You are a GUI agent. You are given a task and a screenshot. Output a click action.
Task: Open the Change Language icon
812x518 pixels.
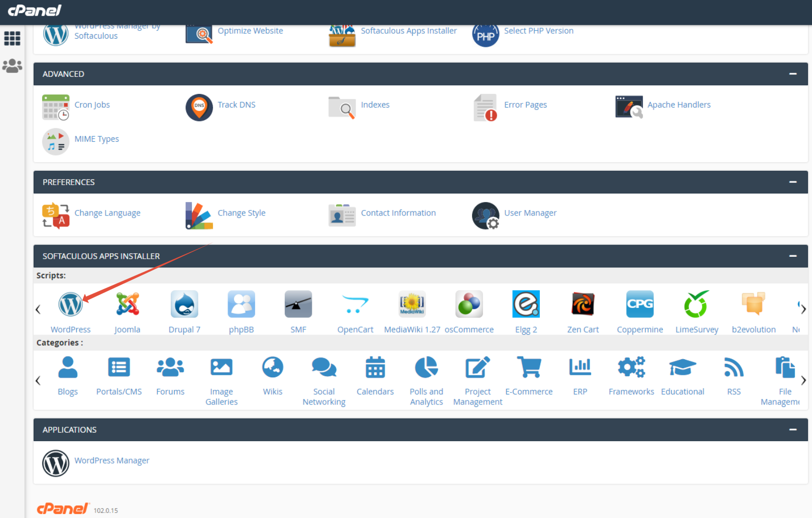(56, 216)
